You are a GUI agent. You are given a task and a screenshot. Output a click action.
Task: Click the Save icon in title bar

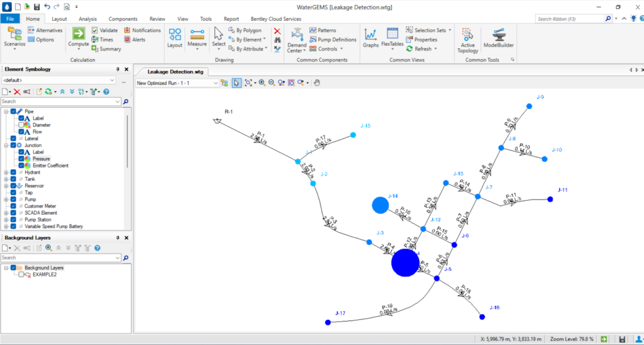tap(36, 7)
